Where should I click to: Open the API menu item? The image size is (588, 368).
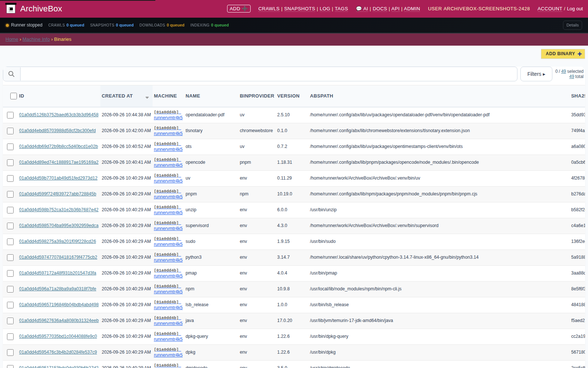[395, 9]
